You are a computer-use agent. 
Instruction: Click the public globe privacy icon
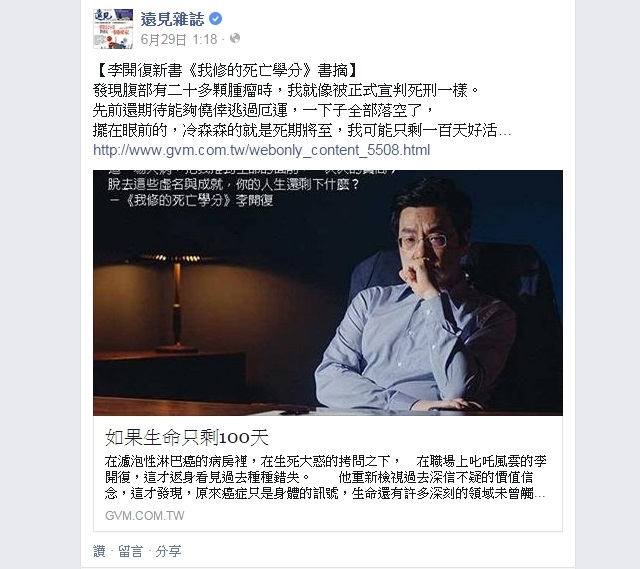[x=235, y=38]
